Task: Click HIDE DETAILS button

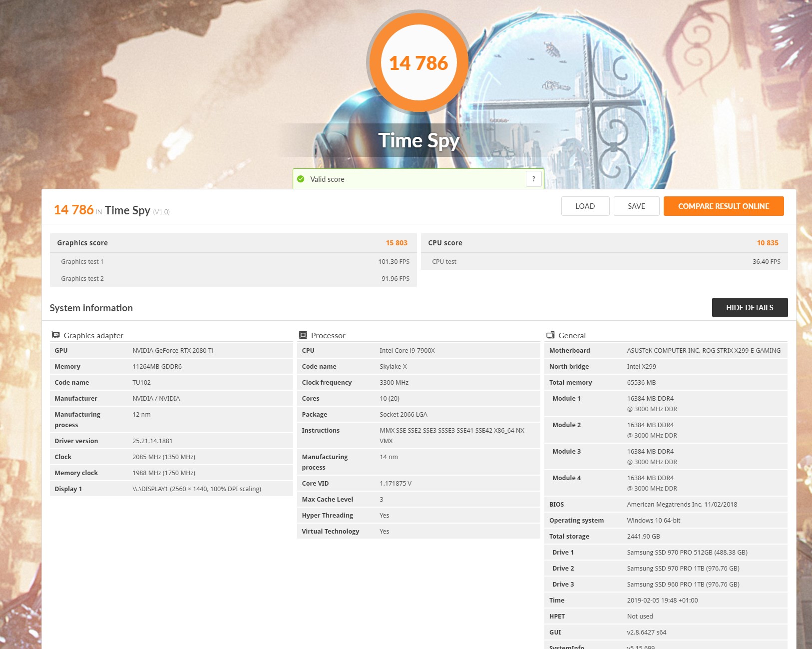Action: click(750, 308)
